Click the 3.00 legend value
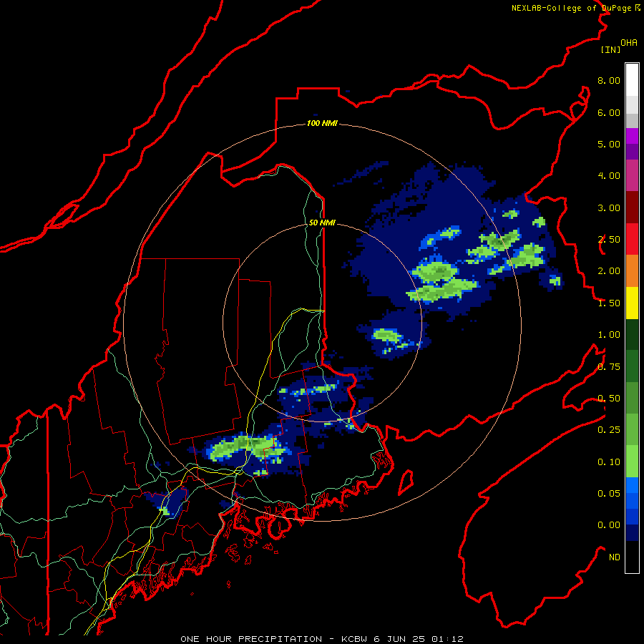 pos(609,208)
